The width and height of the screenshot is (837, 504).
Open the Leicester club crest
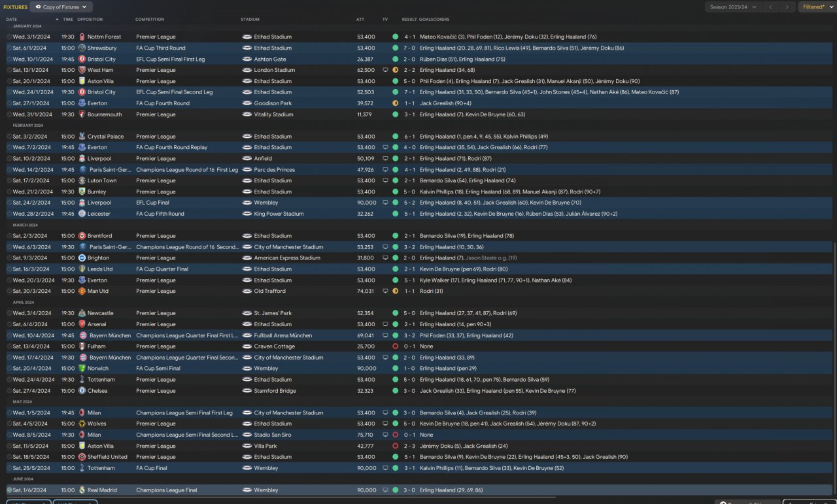click(x=82, y=214)
